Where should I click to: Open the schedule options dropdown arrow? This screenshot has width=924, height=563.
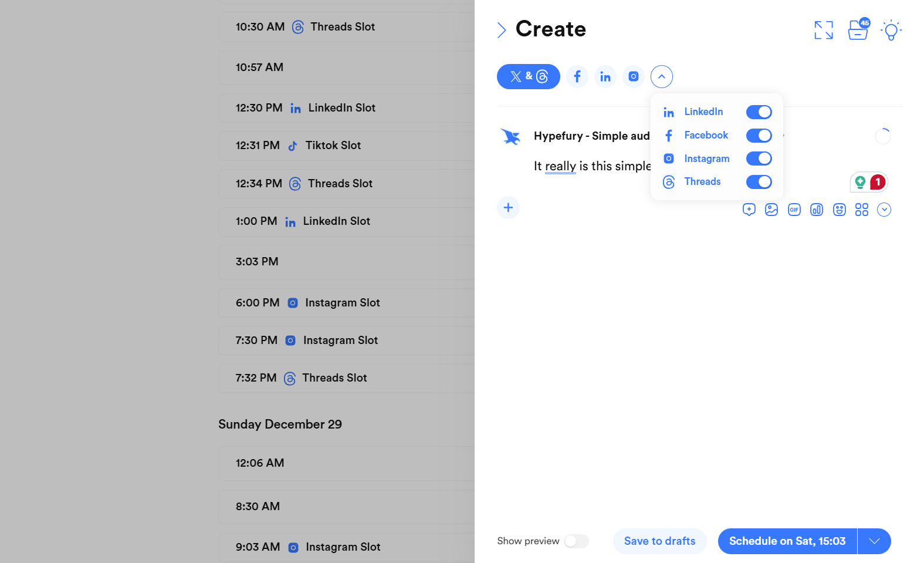coord(874,541)
